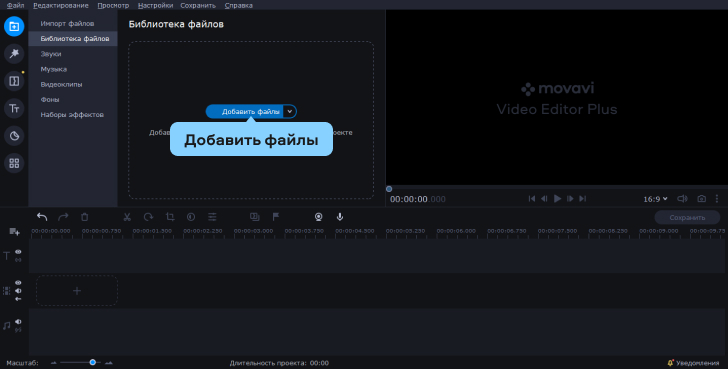Screen dimensions: 728x369
Task: Click the Масштаб zoom slider handle
Action: click(92, 362)
